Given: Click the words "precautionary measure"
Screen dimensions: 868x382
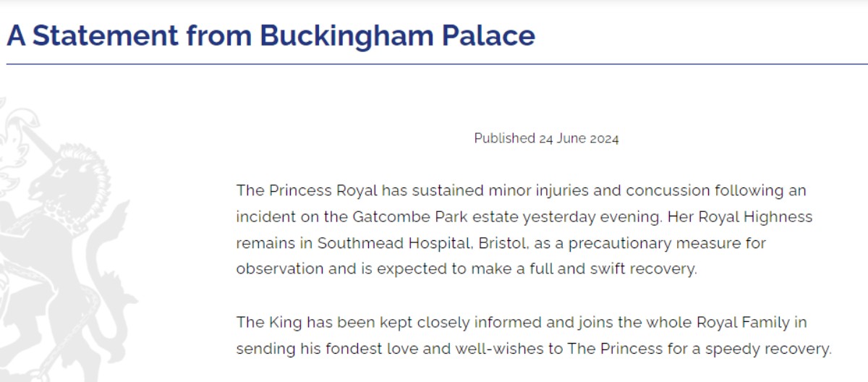Looking at the screenshot, I should click(x=635, y=243).
